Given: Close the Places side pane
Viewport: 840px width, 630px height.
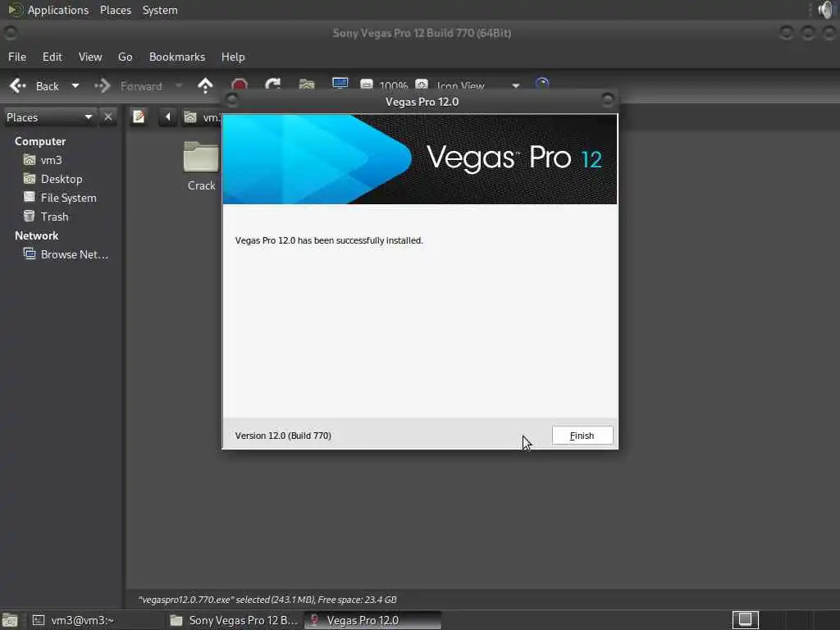Looking at the screenshot, I should [x=108, y=116].
